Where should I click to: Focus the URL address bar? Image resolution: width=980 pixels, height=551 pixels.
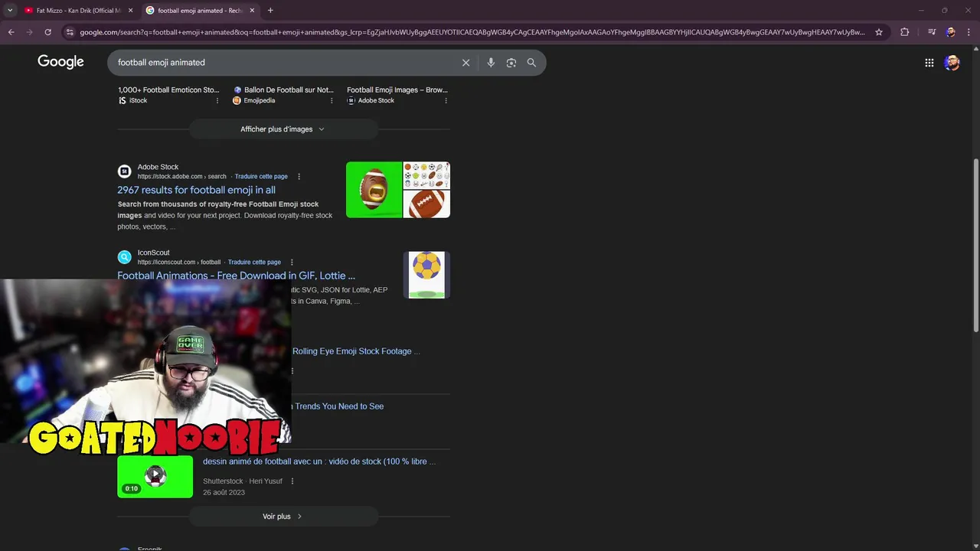click(x=472, y=32)
